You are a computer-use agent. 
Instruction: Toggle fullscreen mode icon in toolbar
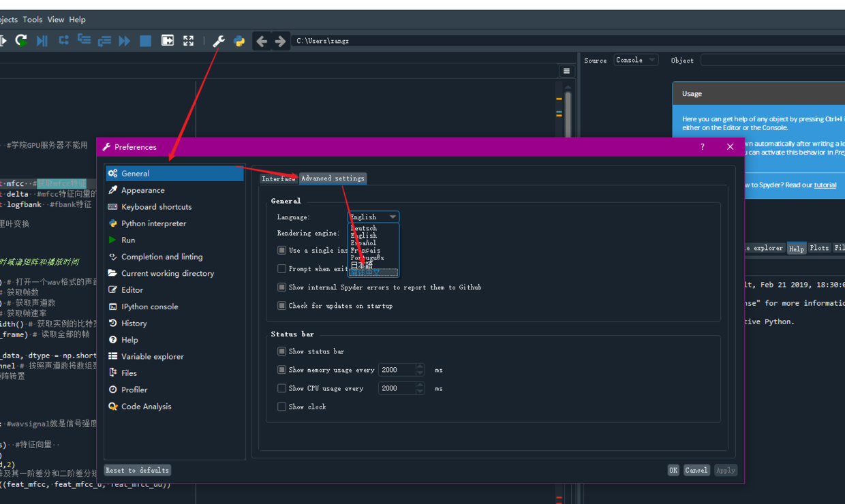pyautogui.click(x=188, y=41)
